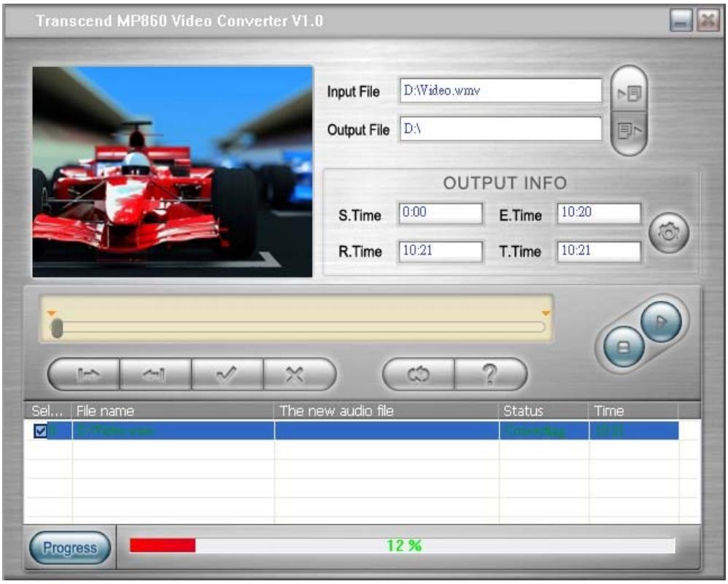Click the play button

(661, 321)
